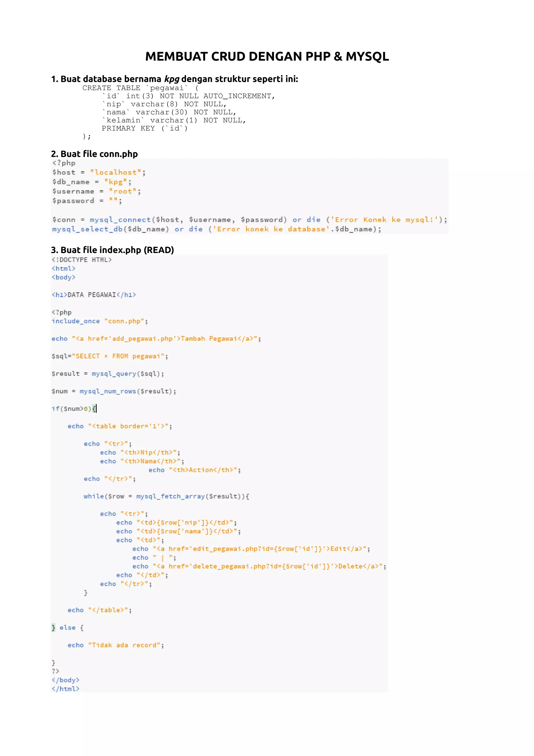Screen dimensions: 534x756
Task: Click the title 'MEMBUAT CRUD DENGAN PHP & MYSQL'
Action: pos(267,56)
